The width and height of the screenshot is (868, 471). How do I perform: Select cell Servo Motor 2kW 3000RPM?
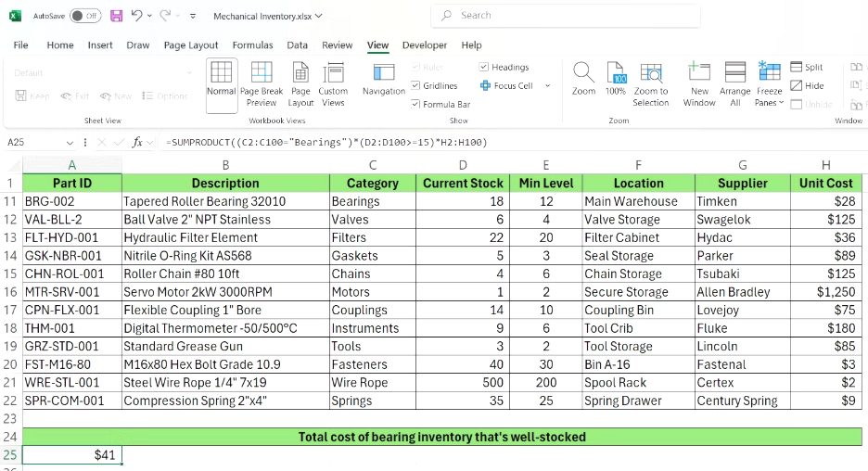[225, 292]
